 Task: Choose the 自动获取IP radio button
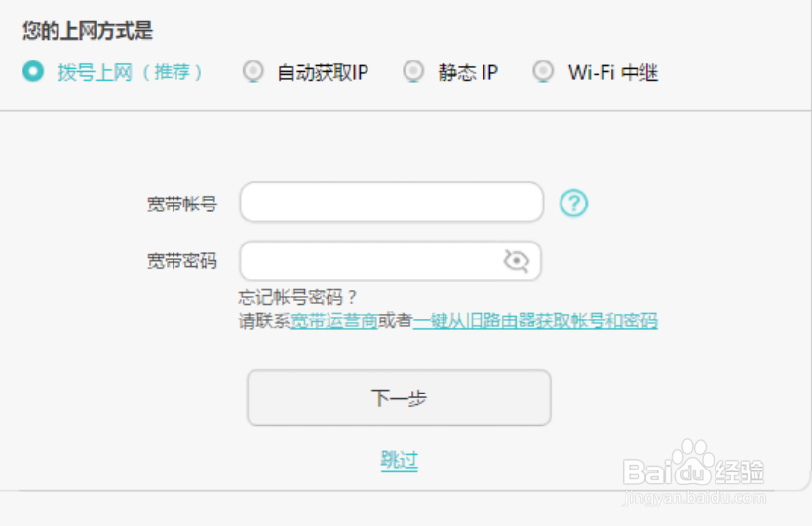tap(253, 71)
